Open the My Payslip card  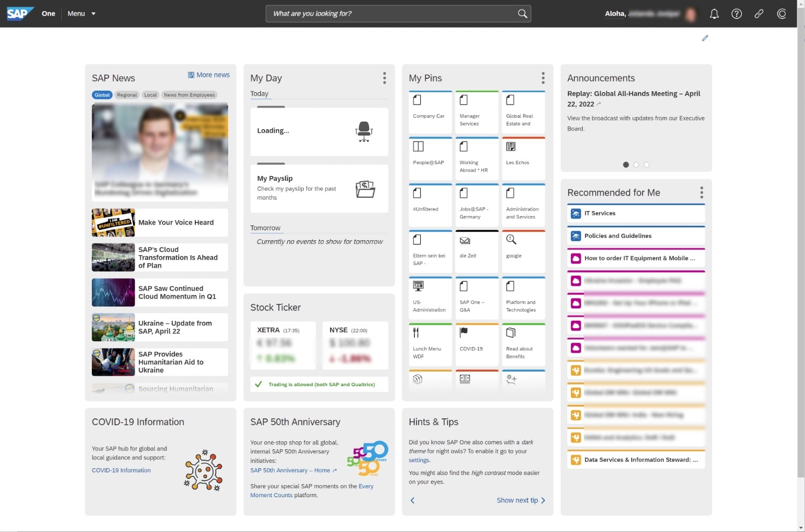click(x=319, y=188)
